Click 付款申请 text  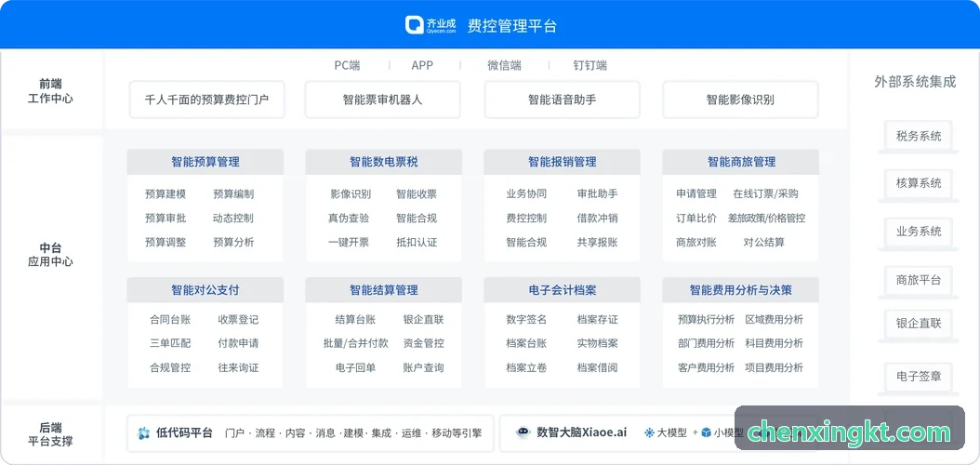click(238, 343)
